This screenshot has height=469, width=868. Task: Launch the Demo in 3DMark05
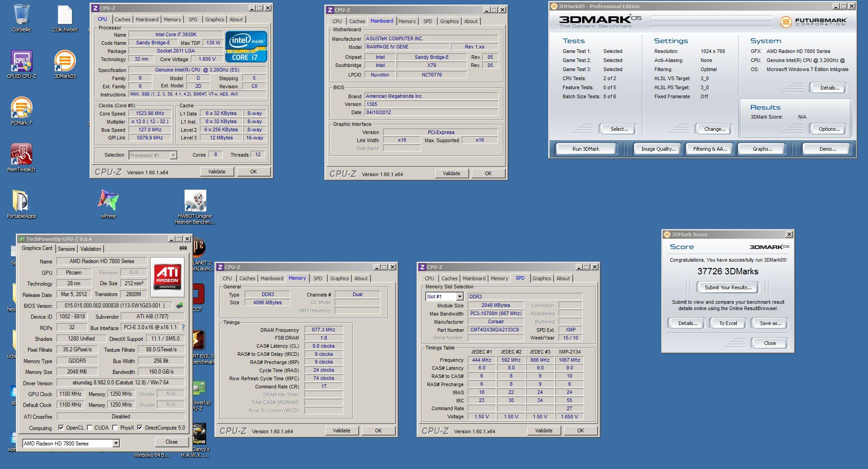tap(828, 149)
